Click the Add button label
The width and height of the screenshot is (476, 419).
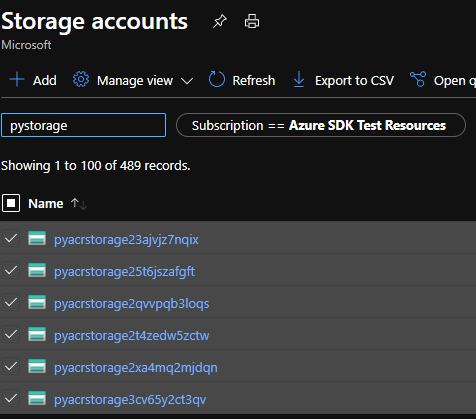click(45, 81)
